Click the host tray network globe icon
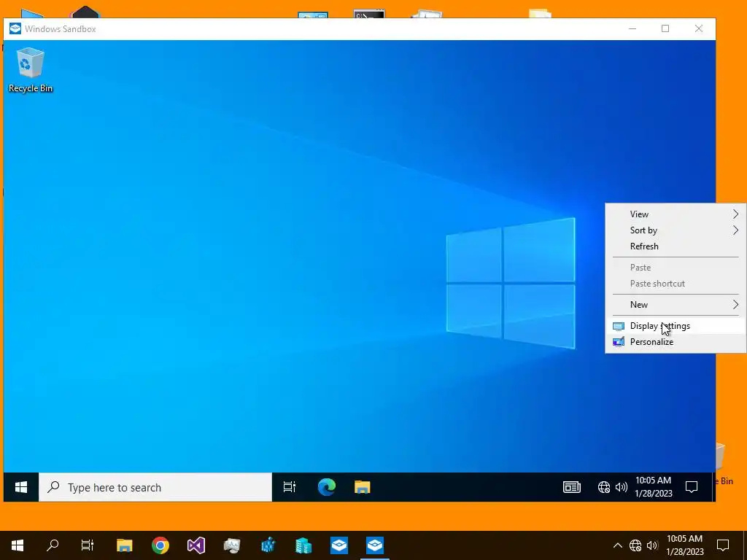Image resolution: width=747 pixels, height=560 pixels. click(x=635, y=545)
